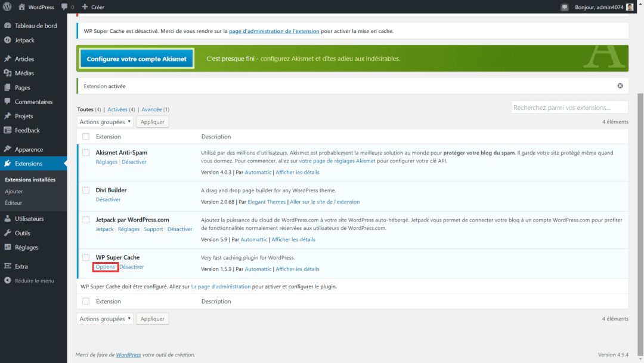Click the Extra sidebar icon
The image size is (644, 363).
[7, 266]
